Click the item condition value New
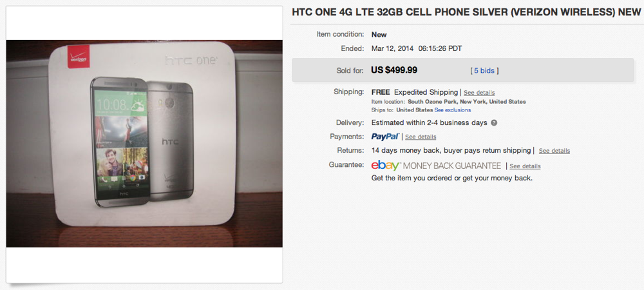644x290 pixels. (x=379, y=34)
